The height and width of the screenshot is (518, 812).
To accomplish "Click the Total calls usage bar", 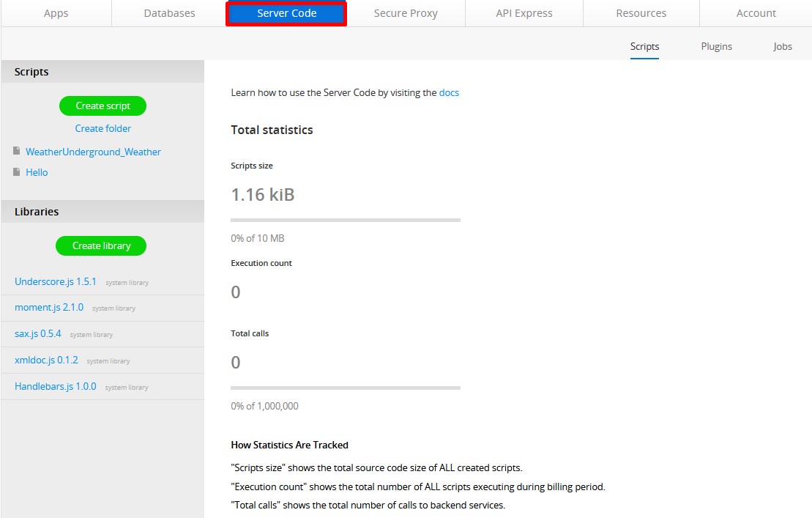I will click(346, 388).
